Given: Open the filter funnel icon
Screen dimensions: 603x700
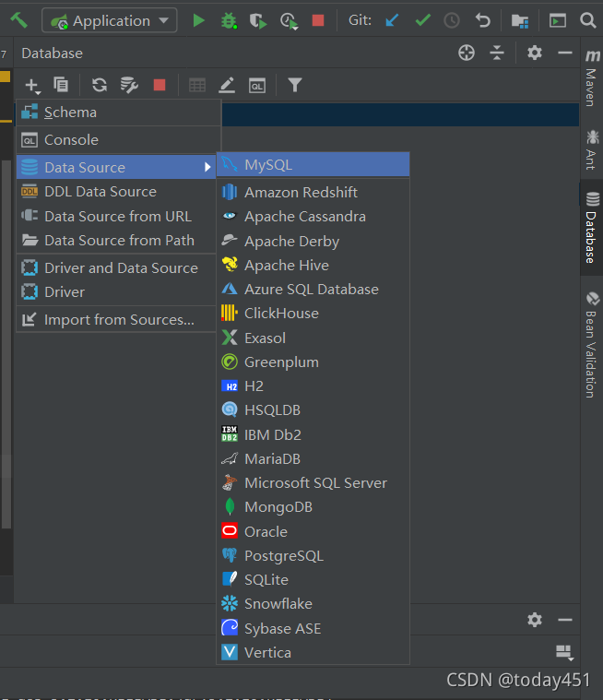Looking at the screenshot, I should [x=294, y=85].
